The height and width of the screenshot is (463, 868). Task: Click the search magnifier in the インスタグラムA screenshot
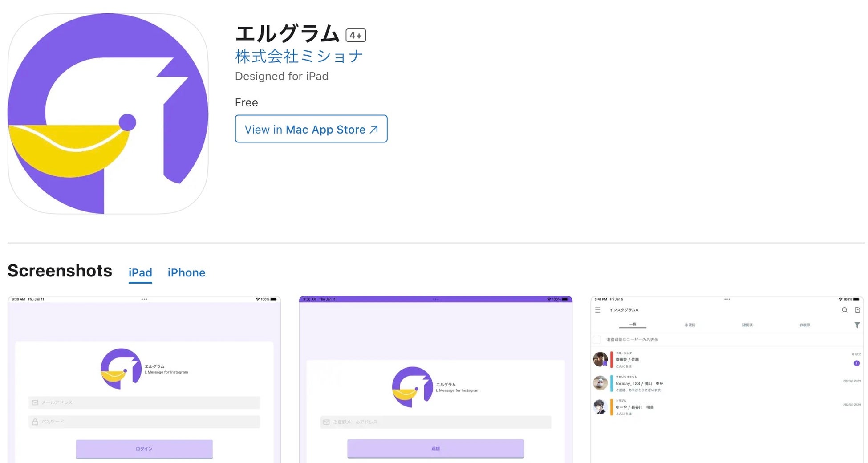pyautogui.click(x=844, y=310)
